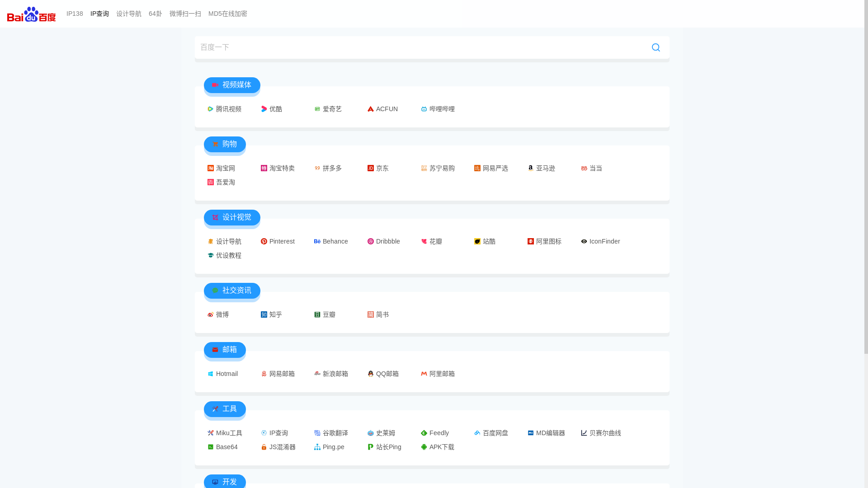Click the Dribbble ball icon
Image resolution: width=868 pixels, height=488 pixels.
pyautogui.click(x=371, y=241)
